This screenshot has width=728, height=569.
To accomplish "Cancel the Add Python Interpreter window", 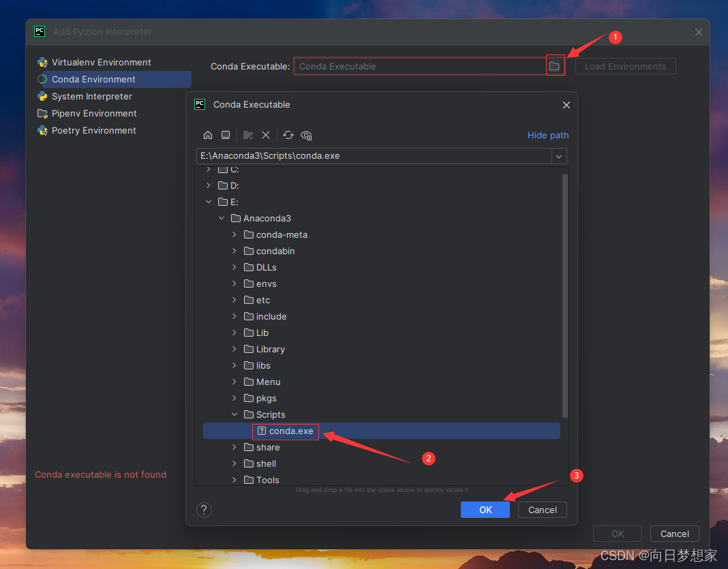I will tap(675, 534).
